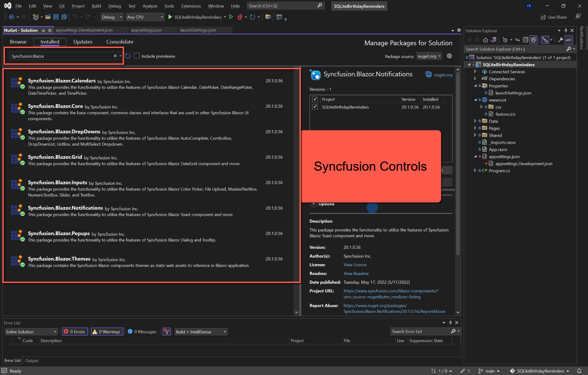Toggle the 0 Warnings filter button

coord(107,332)
